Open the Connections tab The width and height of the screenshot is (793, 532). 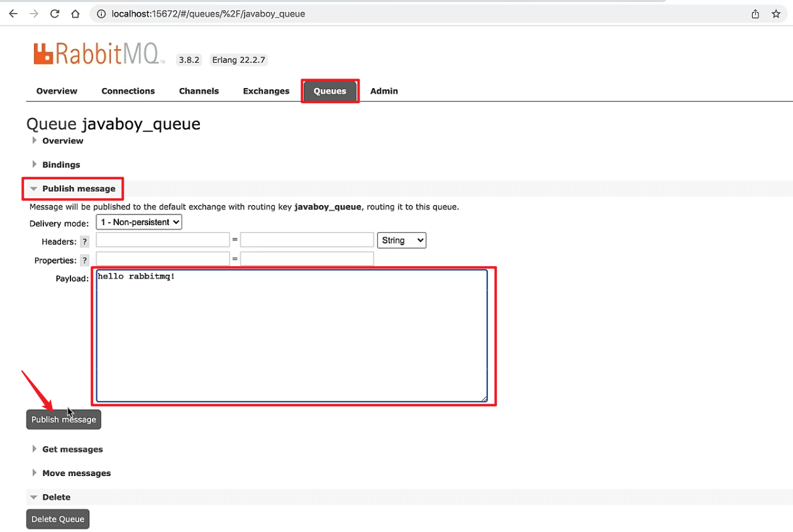pyautogui.click(x=128, y=91)
